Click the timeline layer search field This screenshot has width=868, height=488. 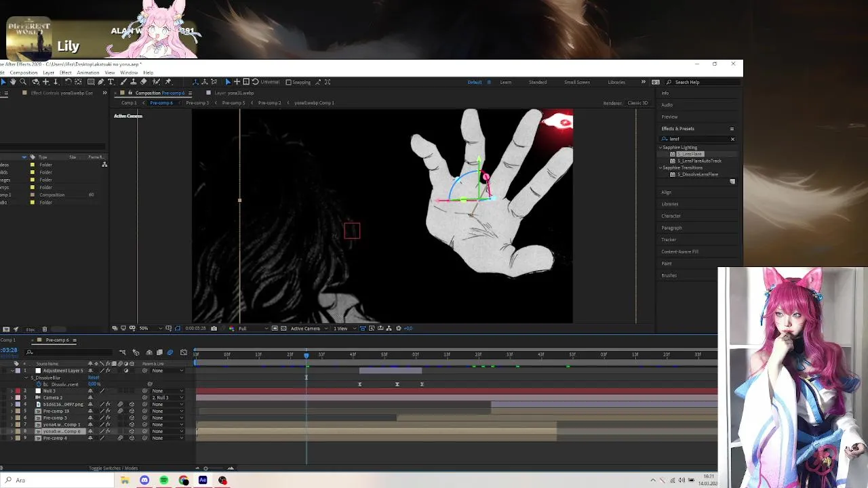(x=68, y=352)
